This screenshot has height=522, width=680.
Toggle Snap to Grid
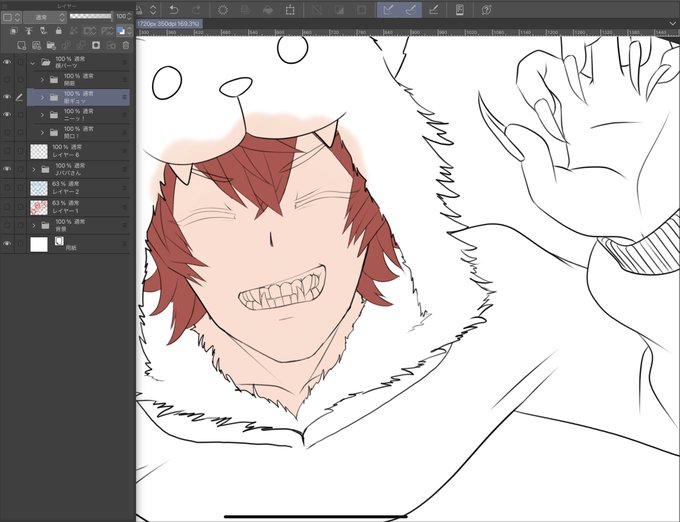(433, 10)
